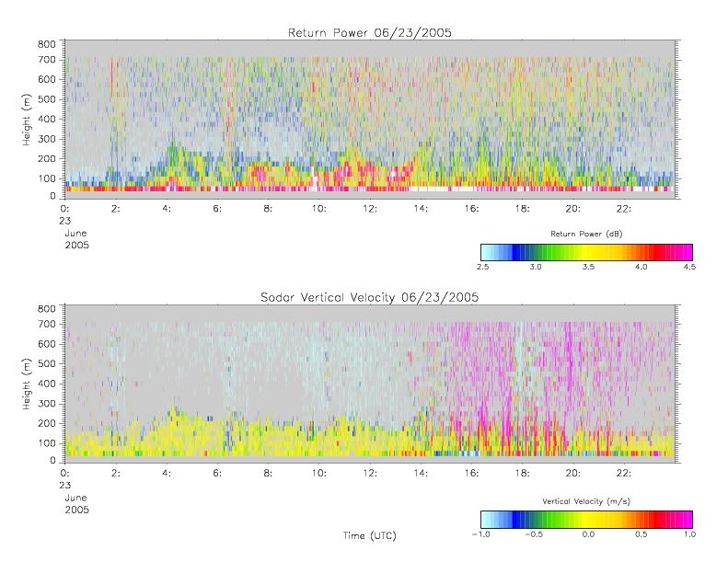Click the '8:' time tick on bottom chart
The image size is (728, 562).
coord(268,474)
